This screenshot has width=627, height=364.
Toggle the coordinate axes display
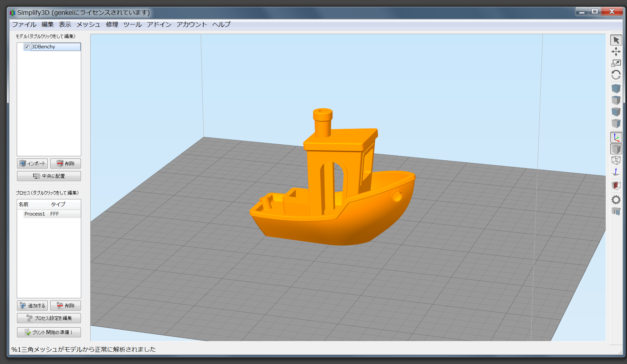(616, 138)
